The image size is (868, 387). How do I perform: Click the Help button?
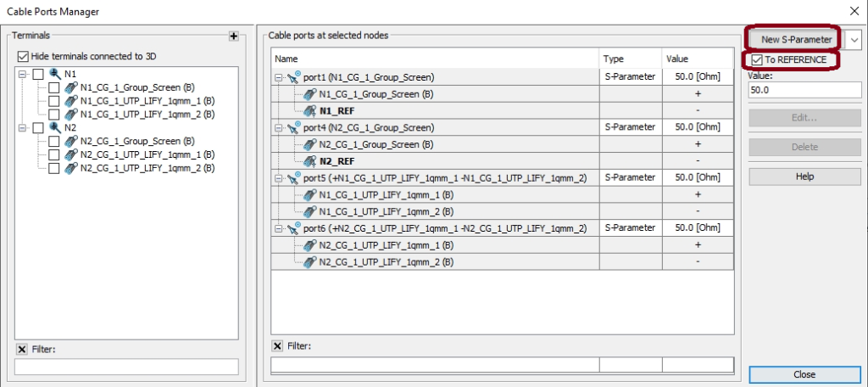[x=805, y=177]
